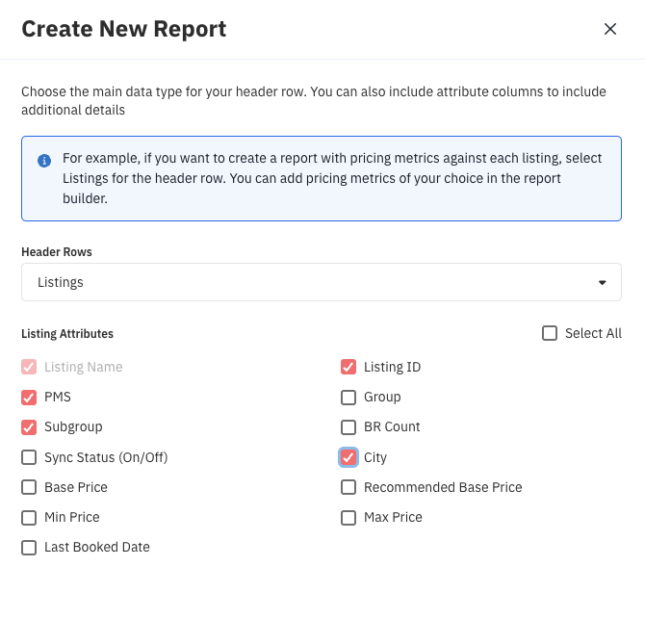This screenshot has width=645, height=644.
Task: Click the disabled Listing Name checkbox
Action: pos(29,367)
